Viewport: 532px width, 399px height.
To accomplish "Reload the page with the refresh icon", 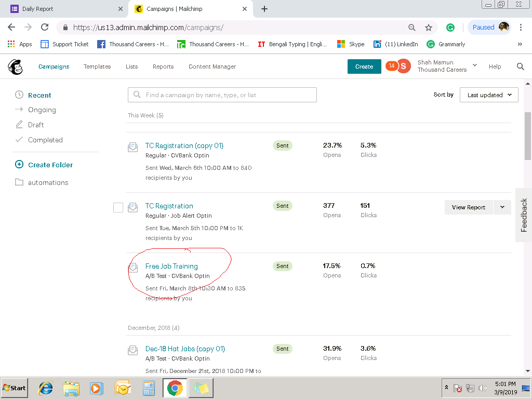I will click(x=45, y=28).
